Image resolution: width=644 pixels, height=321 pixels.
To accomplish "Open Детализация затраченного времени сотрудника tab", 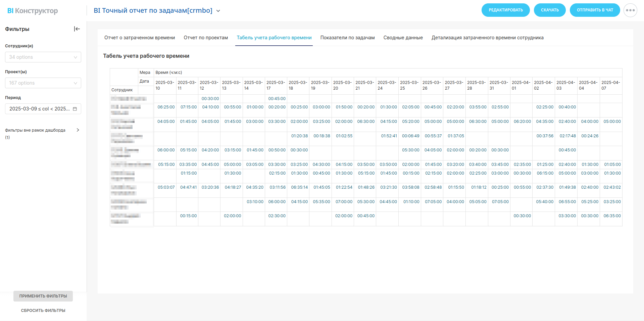I will click(487, 38).
